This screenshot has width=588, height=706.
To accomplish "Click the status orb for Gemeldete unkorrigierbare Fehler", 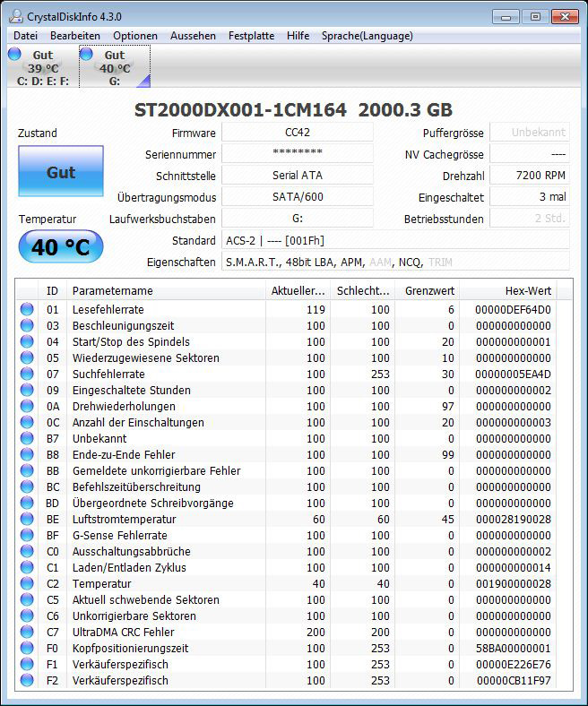I will coord(27,470).
